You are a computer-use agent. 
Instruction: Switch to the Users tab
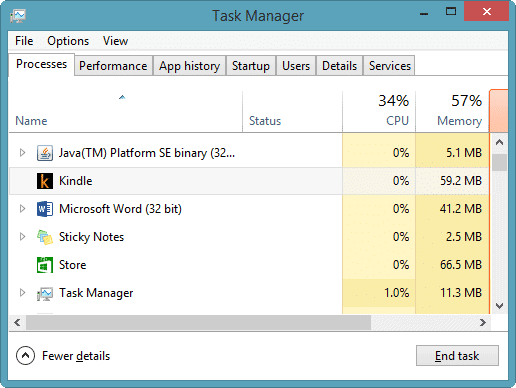pyautogui.click(x=296, y=66)
